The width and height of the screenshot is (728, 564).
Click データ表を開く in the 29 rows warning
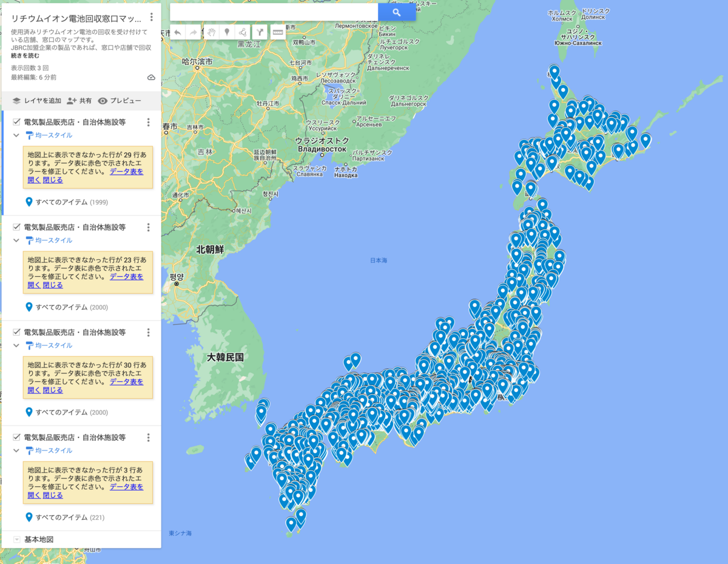click(x=127, y=172)
